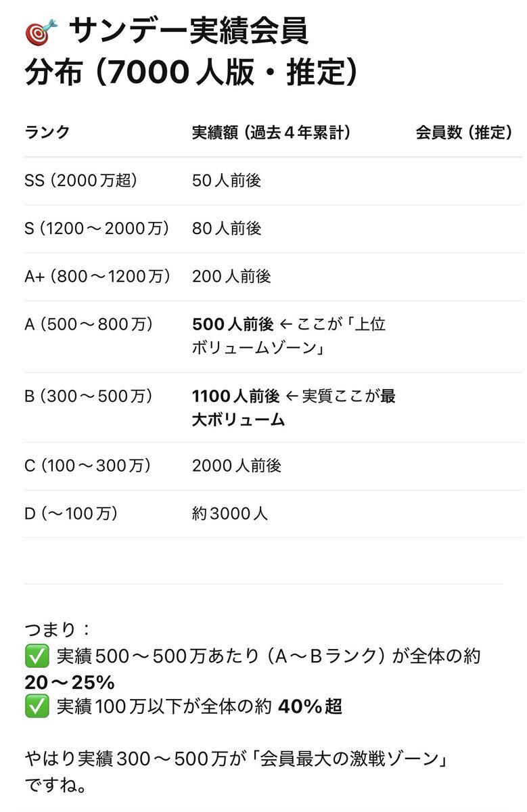
Task: Click the bold 500人前後 text
Action: click(233, 325)
